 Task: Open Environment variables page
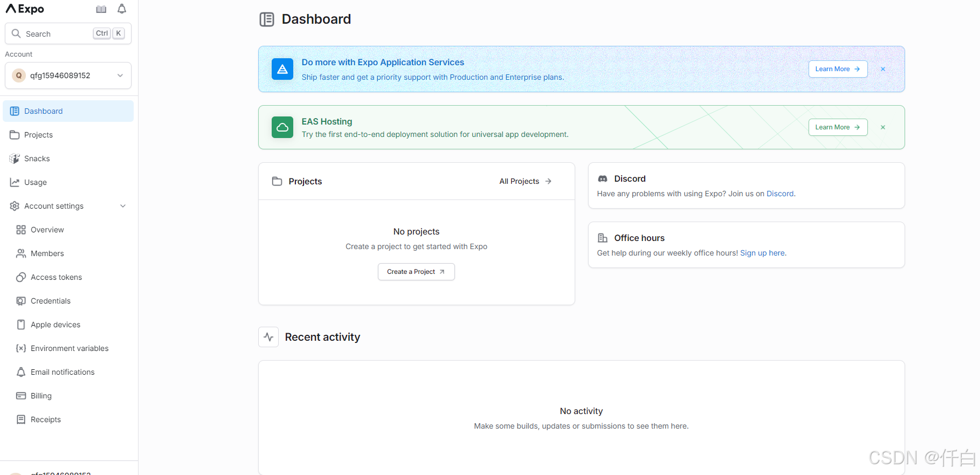pyautogui.click(x=68, y=348)
